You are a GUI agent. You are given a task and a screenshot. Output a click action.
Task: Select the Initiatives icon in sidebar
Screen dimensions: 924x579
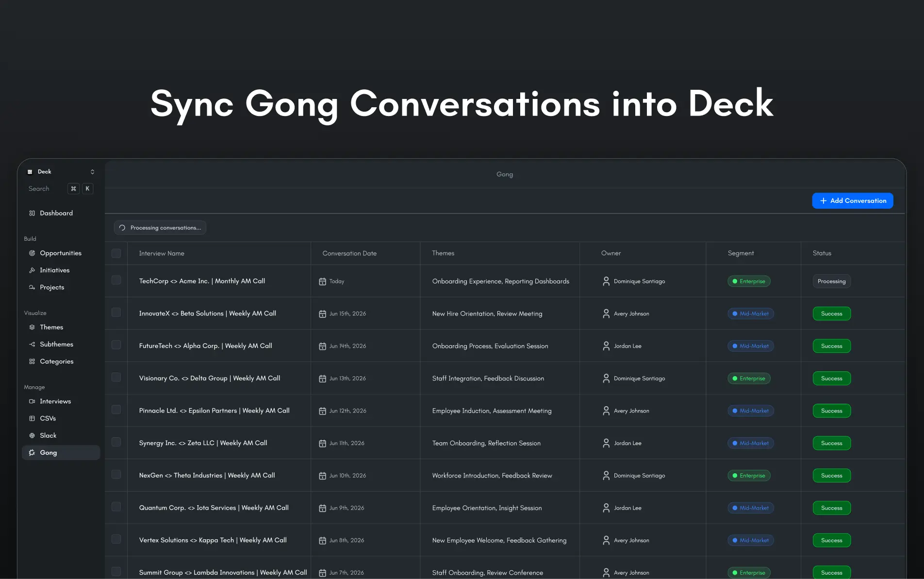pos(32,270)
